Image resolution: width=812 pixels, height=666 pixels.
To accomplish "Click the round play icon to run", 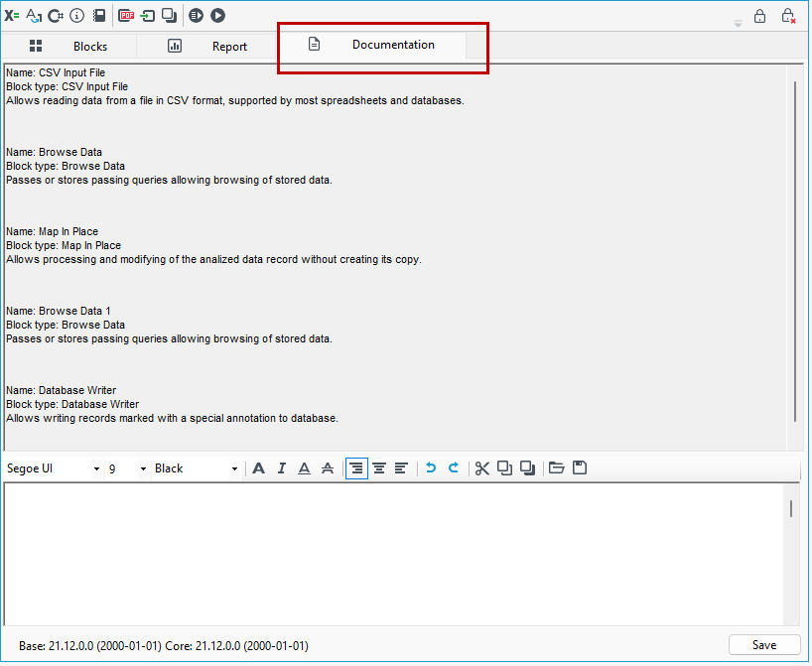I will click(x=218, y=16).
